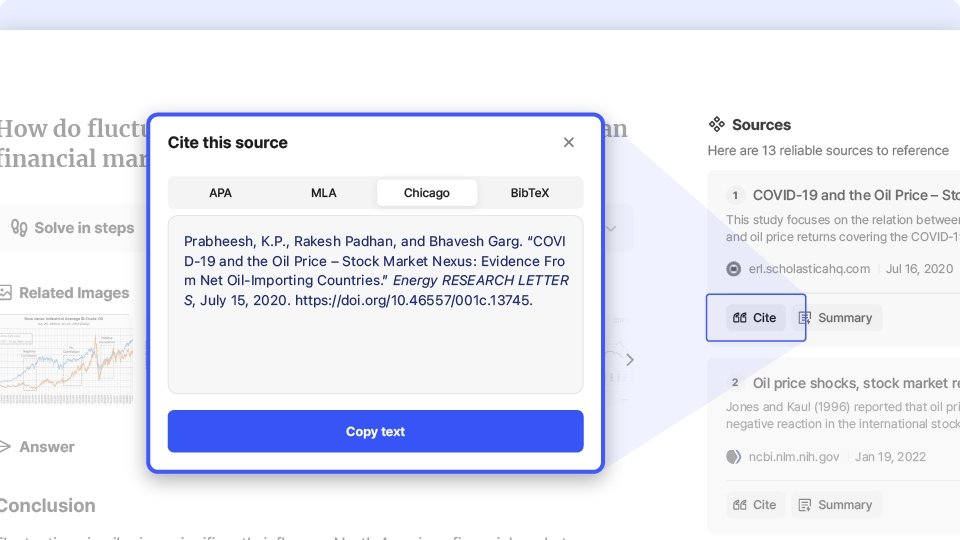Switch to MLA citation format
Image resolution: width=960 pixels, height=540 pixels.
coord(324,193)
